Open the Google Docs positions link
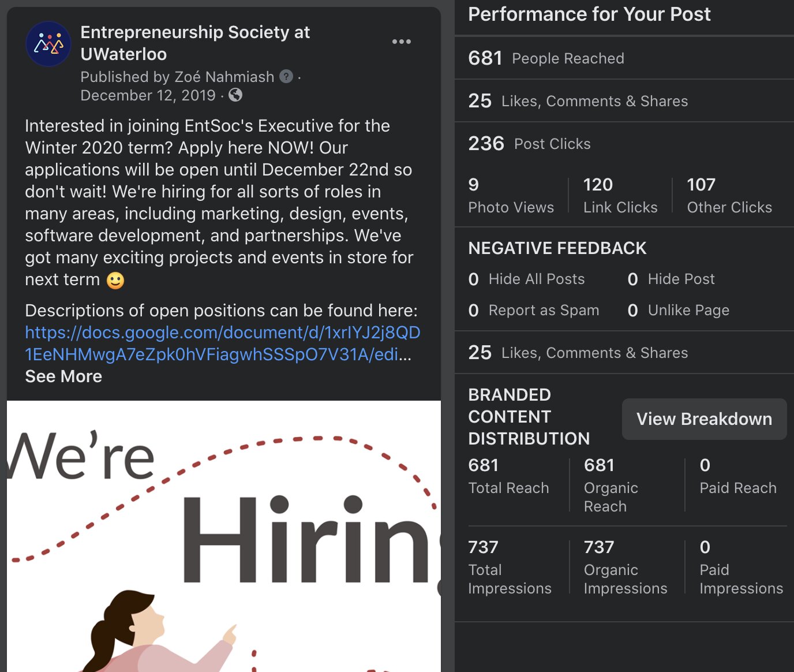 pyautogui.click(x=222, y=343)
